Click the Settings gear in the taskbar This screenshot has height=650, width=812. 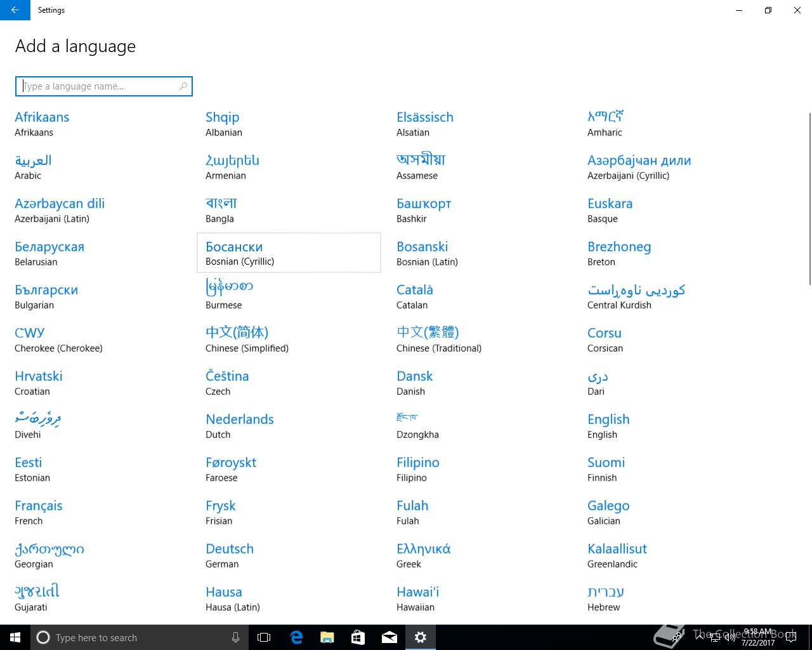420,637
